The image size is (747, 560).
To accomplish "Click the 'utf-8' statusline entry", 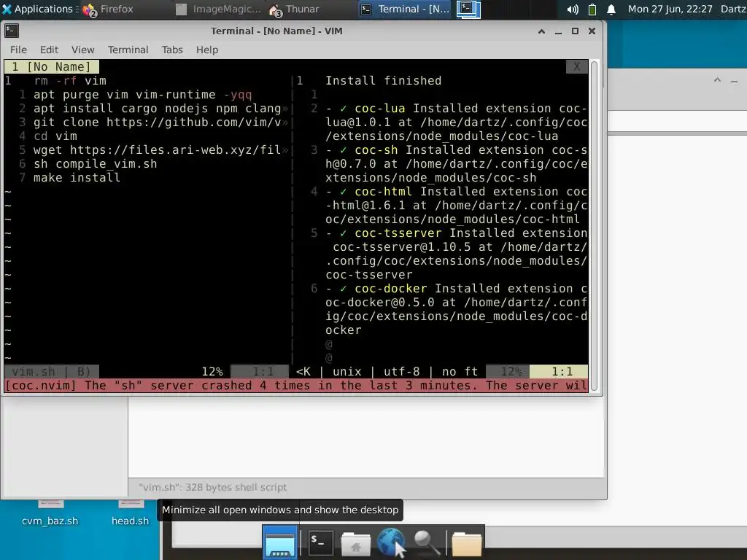I will pos(402,371).
